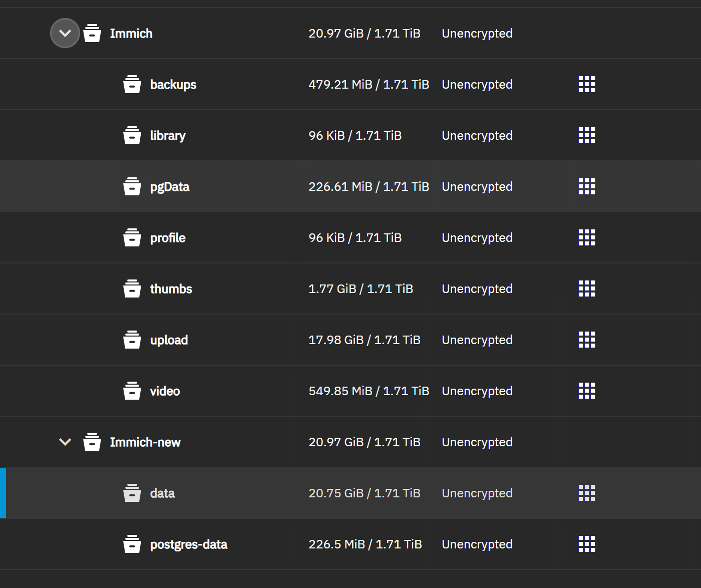Click grid icon on data row
Viewport: 701px width, 588px height.
coord(587,493)
